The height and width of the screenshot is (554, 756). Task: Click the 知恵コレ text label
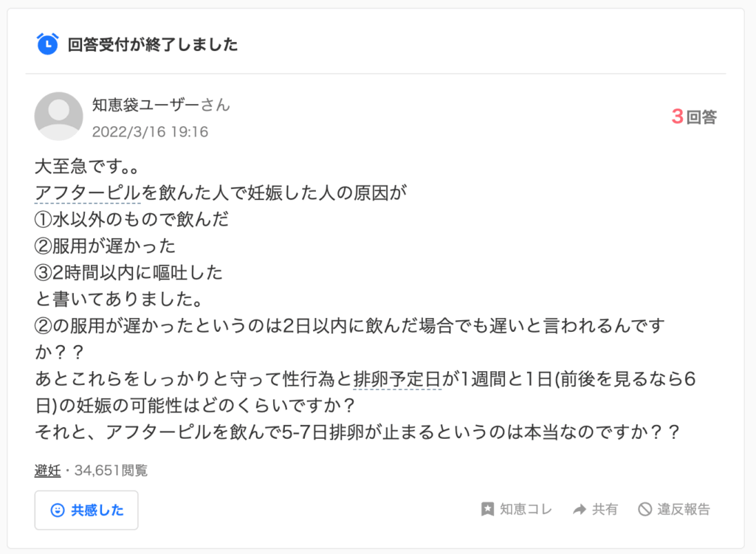pos(526,509)
